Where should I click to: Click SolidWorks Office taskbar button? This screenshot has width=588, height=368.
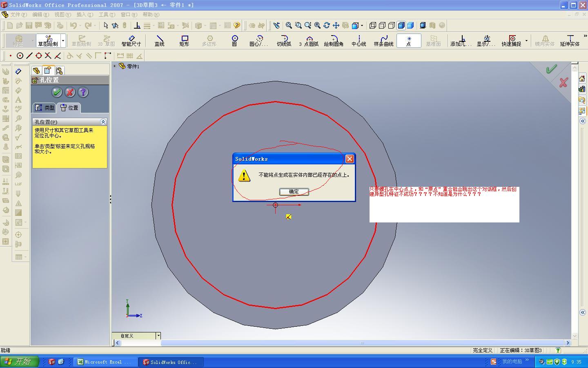click(171, 362)
